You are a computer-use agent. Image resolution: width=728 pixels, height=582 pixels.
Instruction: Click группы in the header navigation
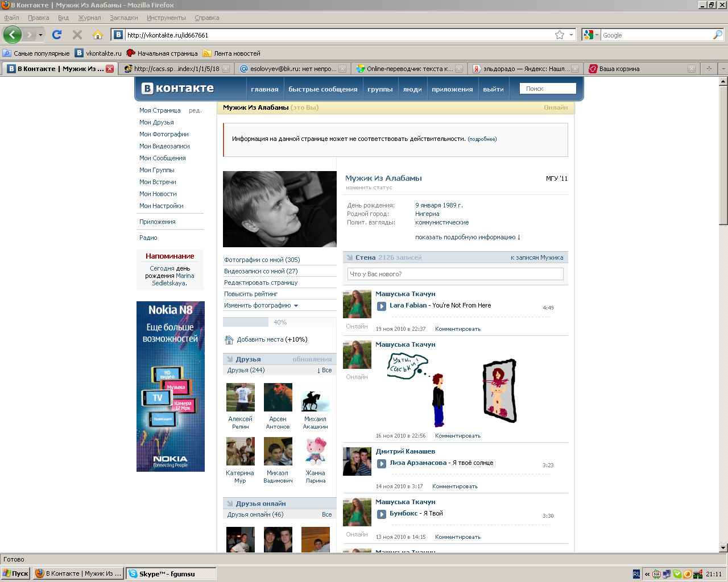pyautogui.click(x=380, y=89)
